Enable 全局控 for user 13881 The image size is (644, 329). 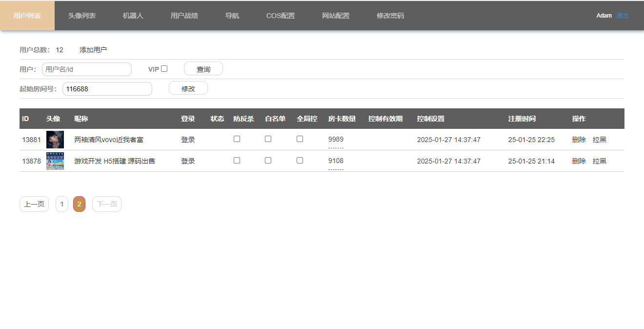tap(300, 139)
